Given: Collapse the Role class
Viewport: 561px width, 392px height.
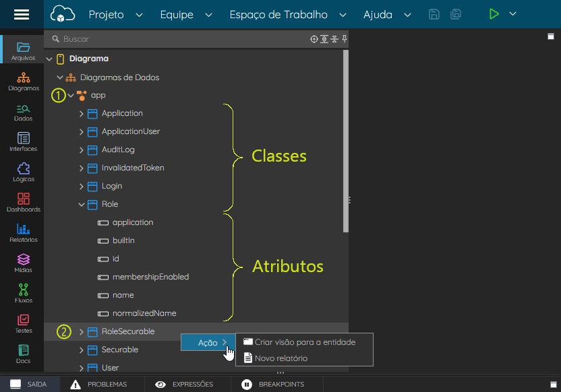Looking at the screenshot, I should (x=81, y=204).
